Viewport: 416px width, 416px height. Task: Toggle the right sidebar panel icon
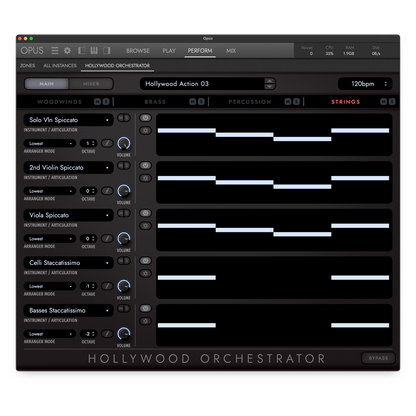[107, 51]
